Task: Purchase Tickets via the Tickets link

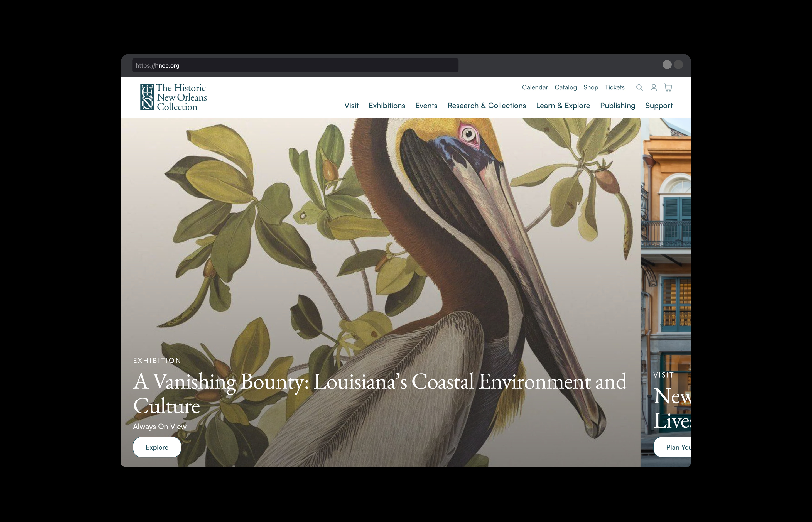Action: 614,87
